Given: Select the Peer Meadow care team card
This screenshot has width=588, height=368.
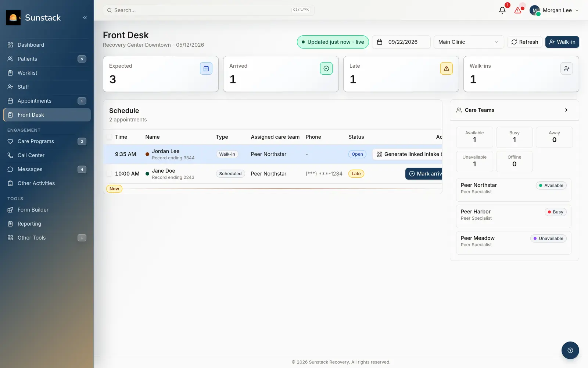Looking at the screenshot, I should point(514,243).
